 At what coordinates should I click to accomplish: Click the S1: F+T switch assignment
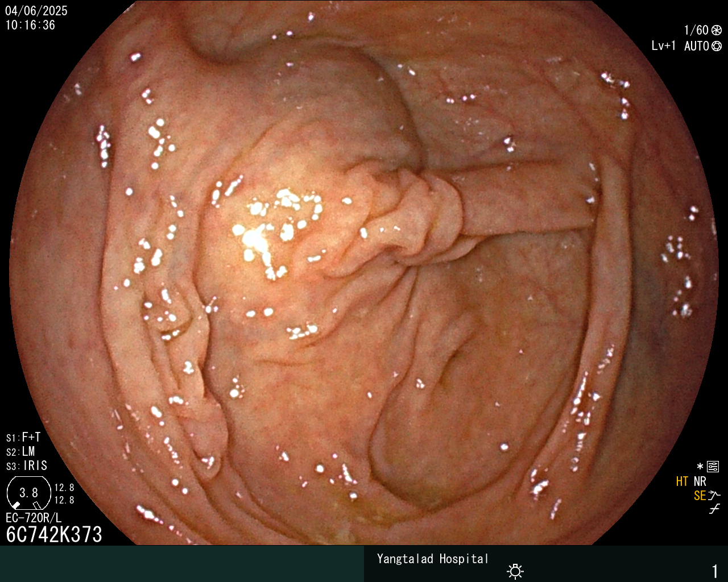(x=23, y=438)
